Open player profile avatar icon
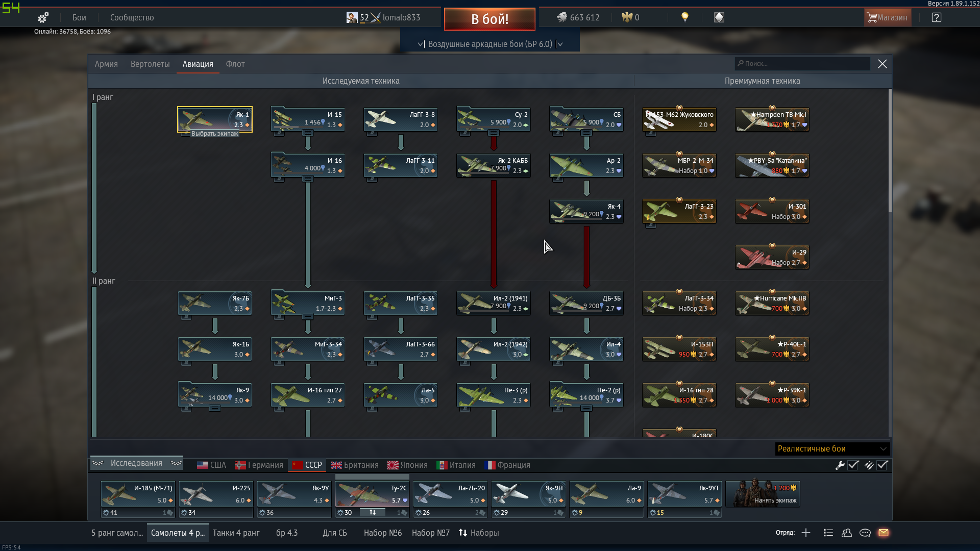980x551 pixels. (352, 17)
